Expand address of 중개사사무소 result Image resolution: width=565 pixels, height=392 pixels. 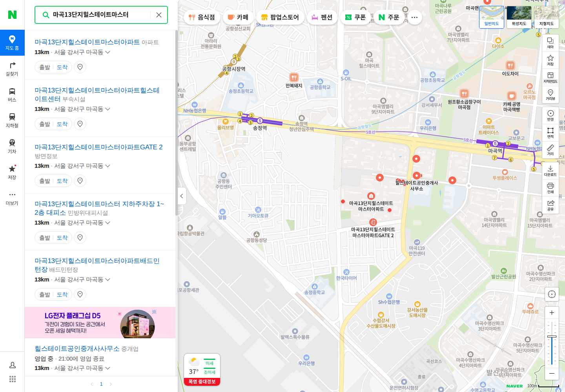pos(108,368)
